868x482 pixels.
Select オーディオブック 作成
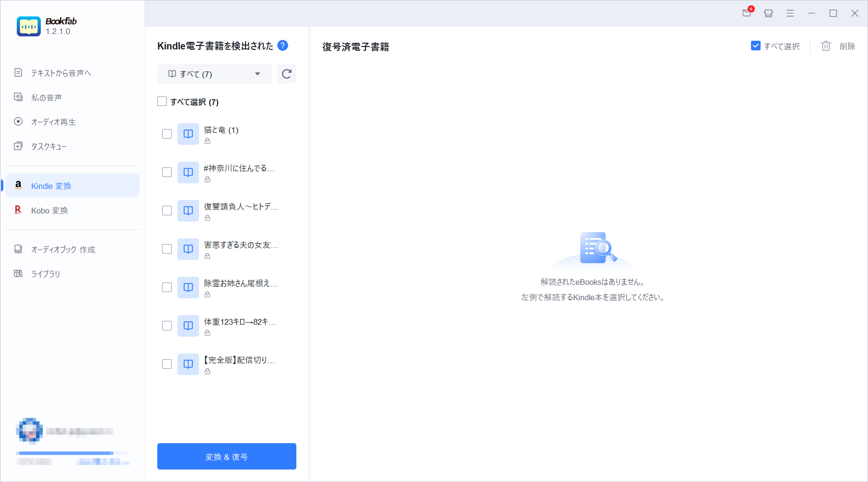pyautogui.click(x=62, y=249)
